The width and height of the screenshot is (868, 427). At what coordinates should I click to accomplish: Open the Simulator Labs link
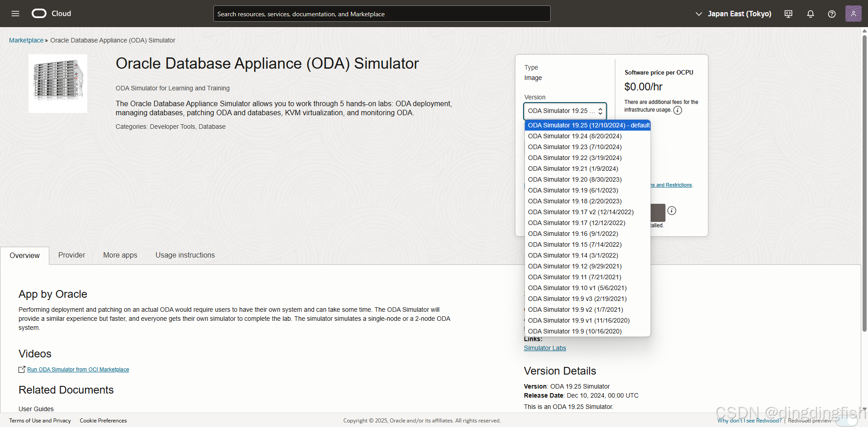[x=545, y=348]
